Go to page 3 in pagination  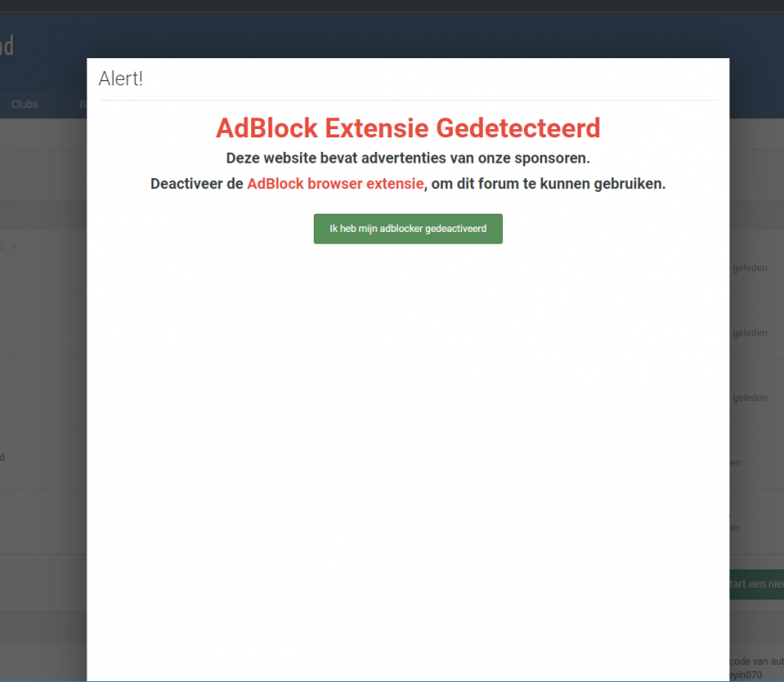pos(2,246)
